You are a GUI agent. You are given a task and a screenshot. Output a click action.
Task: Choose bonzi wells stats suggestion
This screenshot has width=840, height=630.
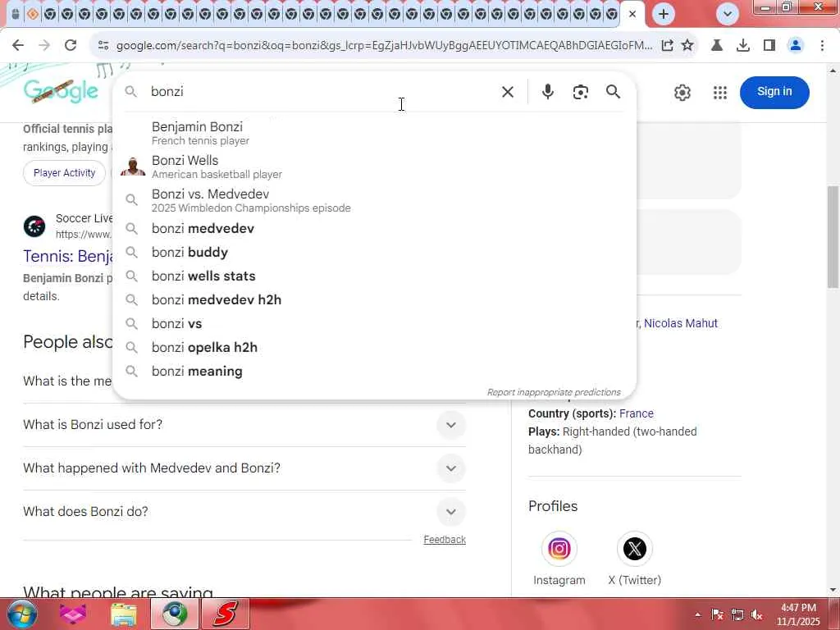coord(374,276)
